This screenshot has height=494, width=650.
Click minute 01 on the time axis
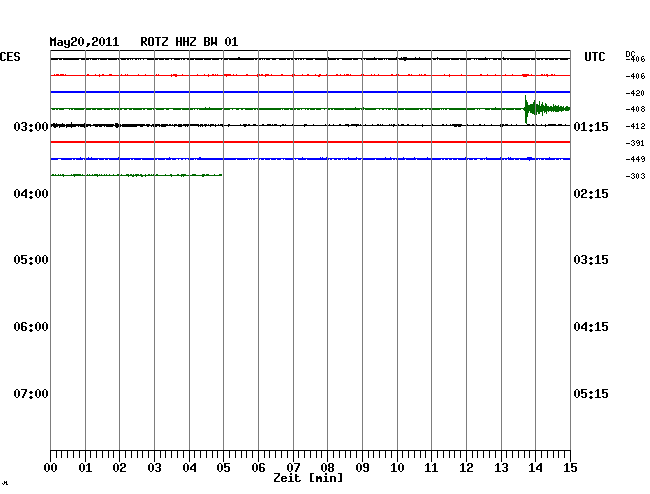85,468
